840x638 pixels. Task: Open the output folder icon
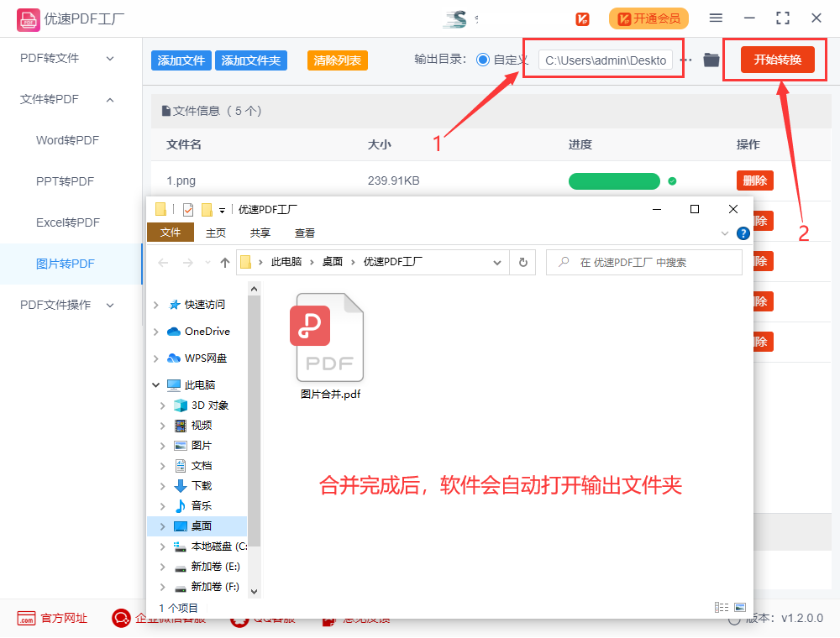(x=711, y=60)
